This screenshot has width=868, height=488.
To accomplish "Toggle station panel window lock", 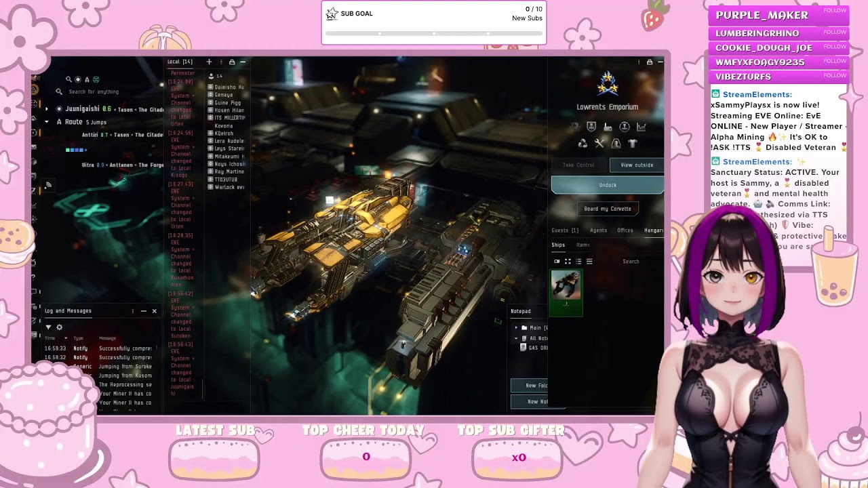I will pyautogui.click(x=649, y=62).
